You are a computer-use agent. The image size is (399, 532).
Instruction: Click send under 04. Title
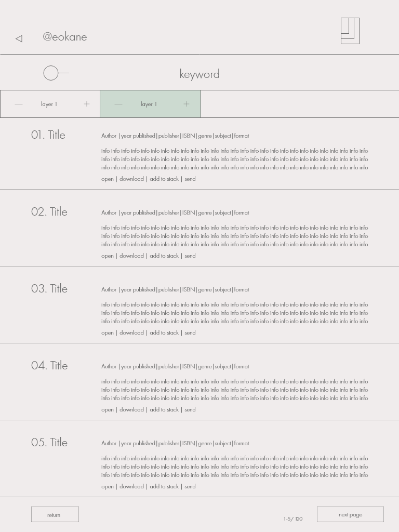(x=190, y=409)
